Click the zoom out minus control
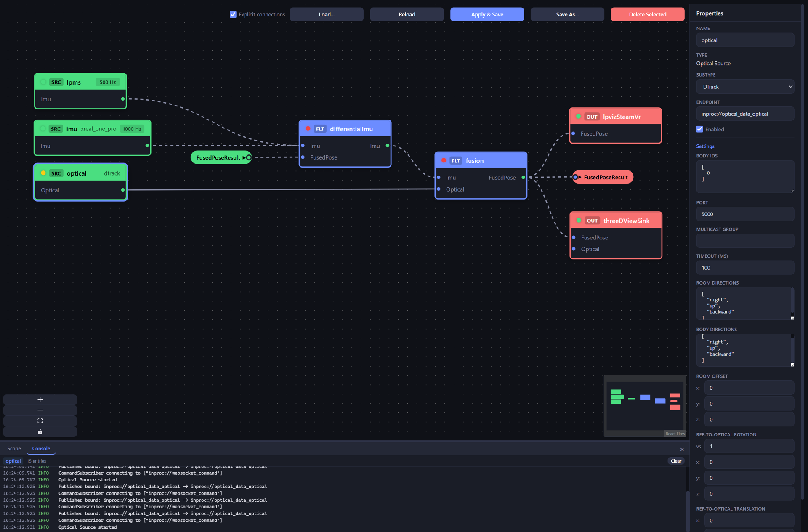 coord(40,410)
